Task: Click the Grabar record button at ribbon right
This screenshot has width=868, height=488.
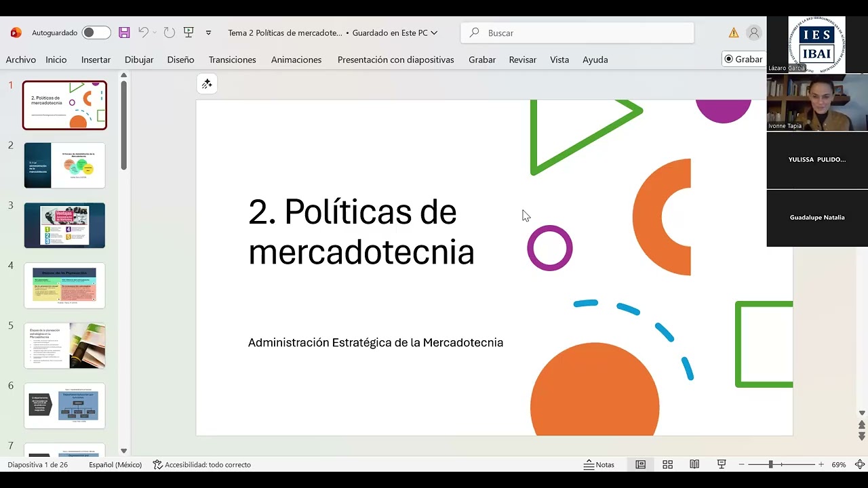Action: pyautogui.click(x=743, y=59)
